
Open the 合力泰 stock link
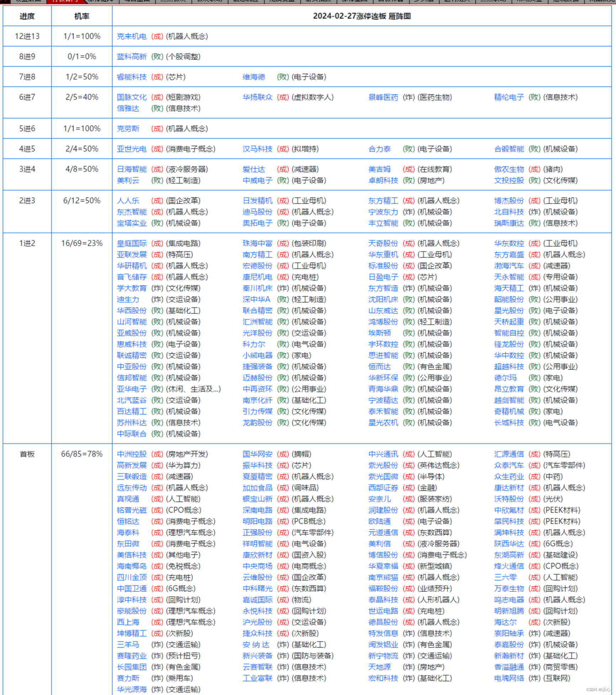[x=379, y=149]
